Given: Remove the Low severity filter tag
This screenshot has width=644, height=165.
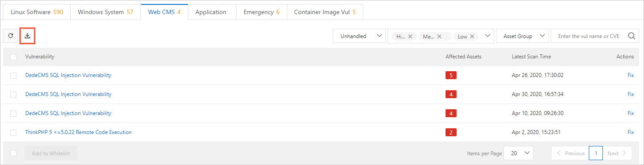Looking at the screenshot, I should click(472, 37).
